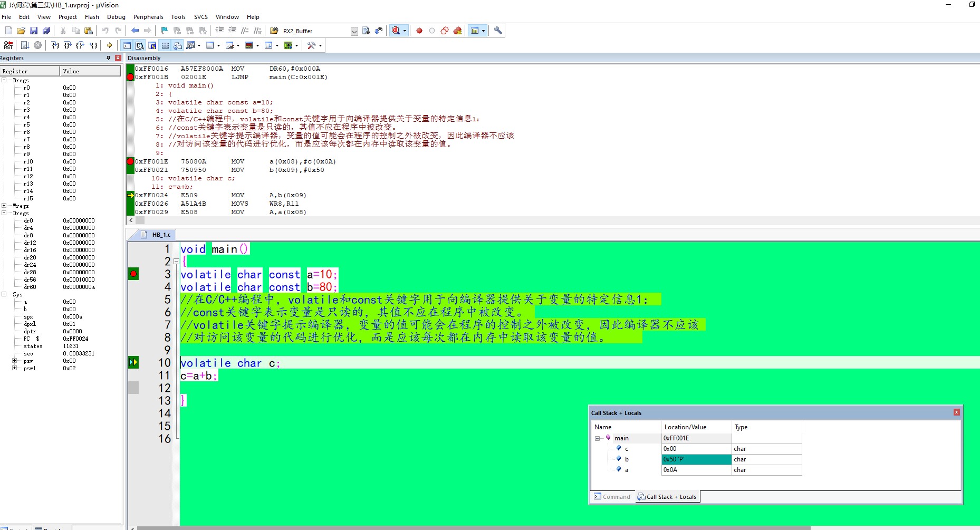Click the Save file toolbar icon
Viewport: 980px width, 530px height.
point(34,31)
